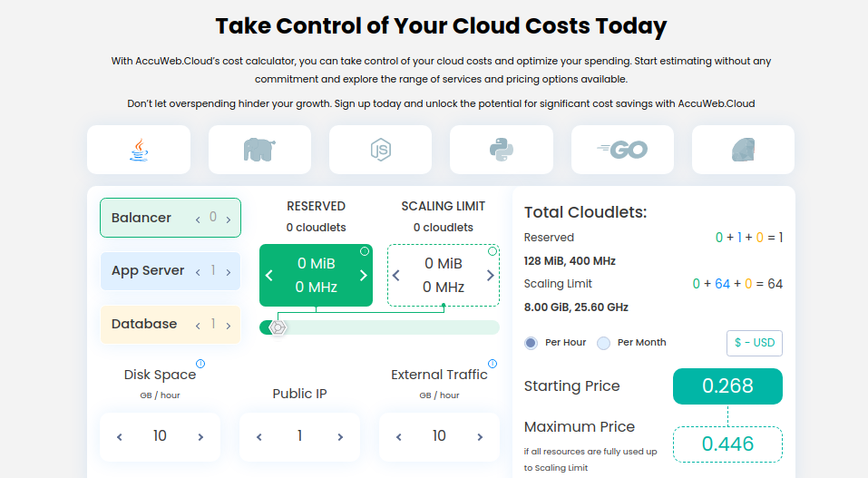Select the Per Hour radio option
868x478 pixels.
coord(532,343)
